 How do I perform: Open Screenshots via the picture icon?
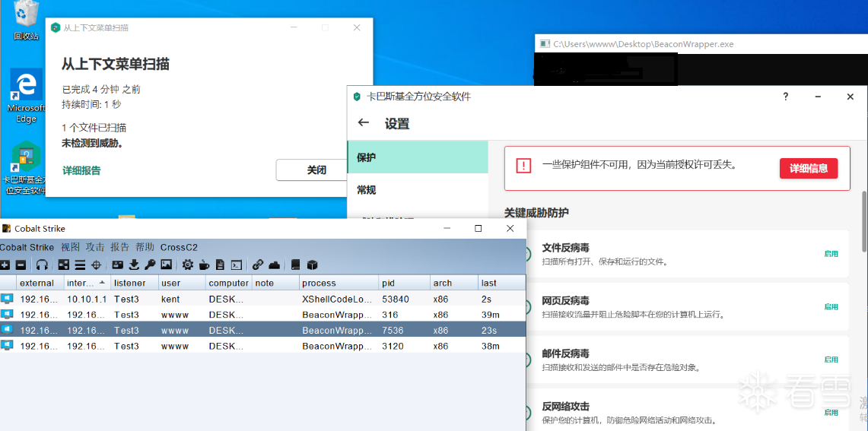click(x=166, y=265)
